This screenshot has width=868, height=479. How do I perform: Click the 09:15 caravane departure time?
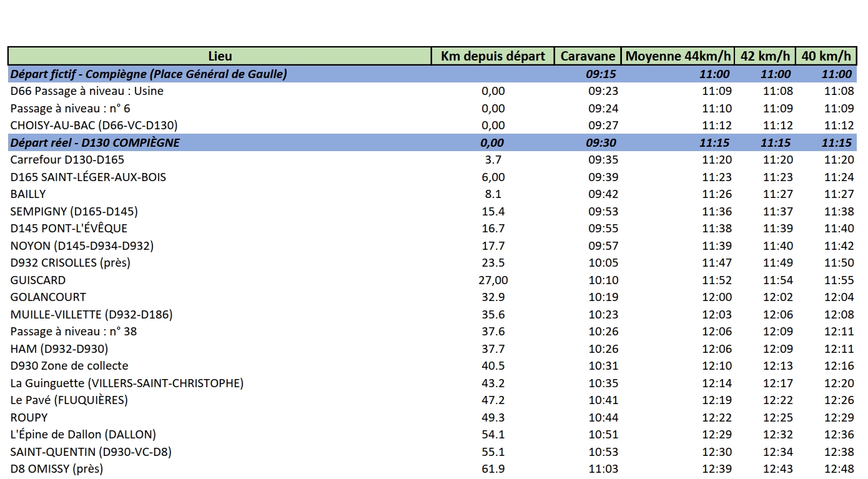coord(601,74)
